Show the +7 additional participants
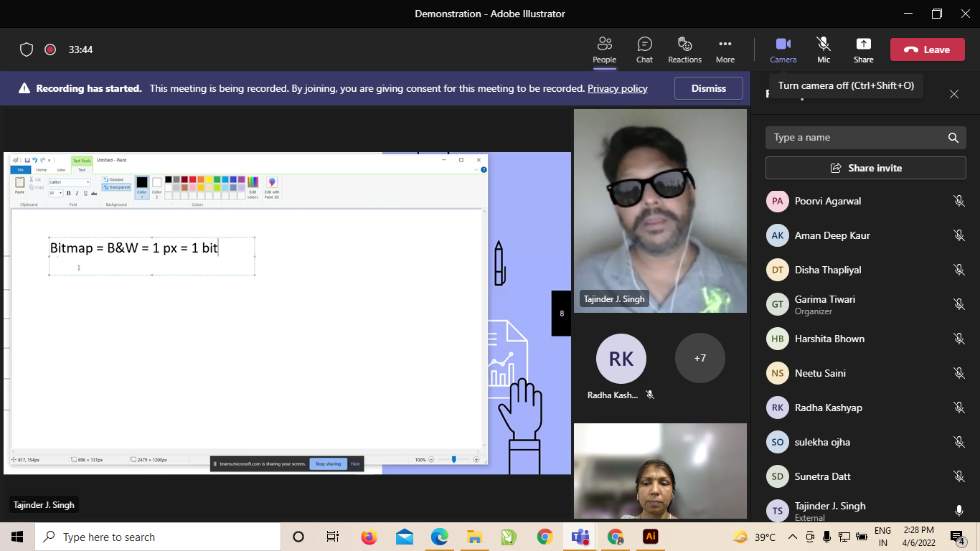980x551 pixels. pos(699,358)
